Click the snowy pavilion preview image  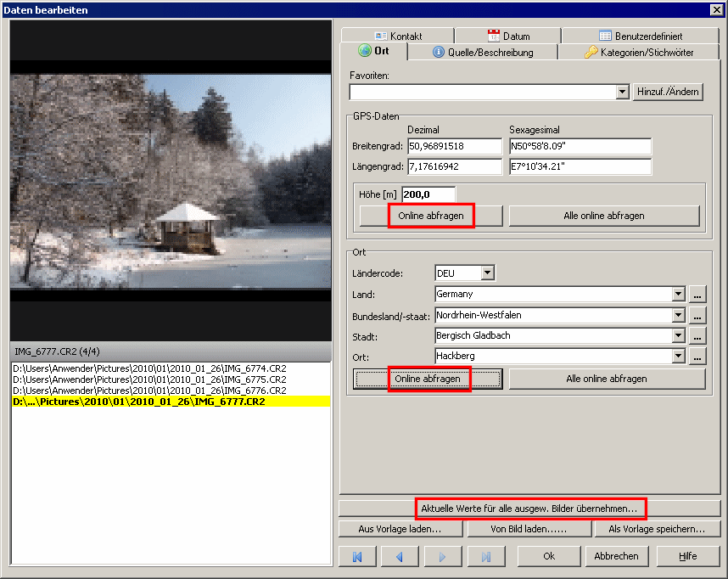click(170, 181)
